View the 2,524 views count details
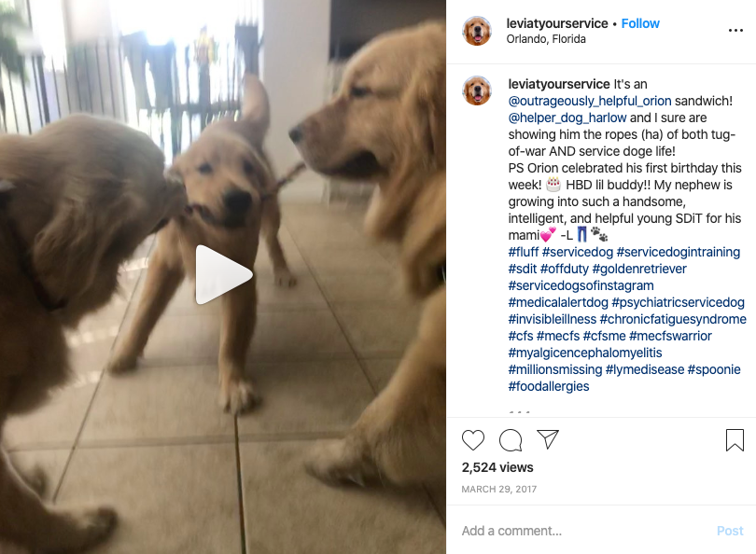Viewport: 756px width, 554px height. [497, 467]
